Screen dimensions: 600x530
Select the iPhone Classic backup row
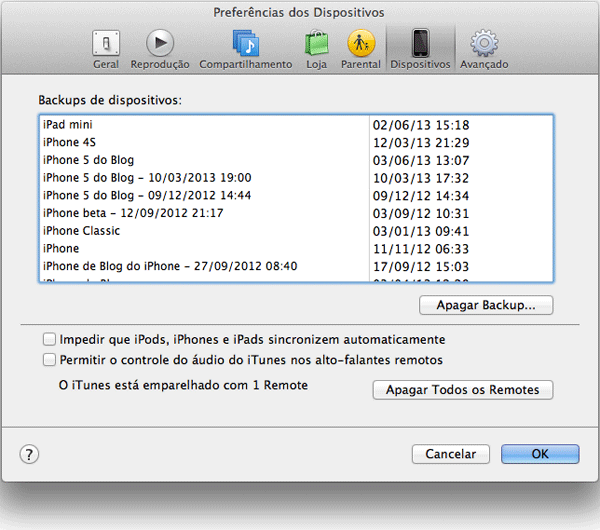point(296,231)
